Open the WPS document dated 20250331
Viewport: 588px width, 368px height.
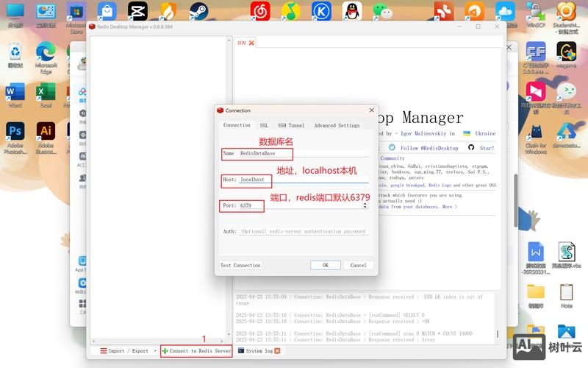tap(536, 258)
